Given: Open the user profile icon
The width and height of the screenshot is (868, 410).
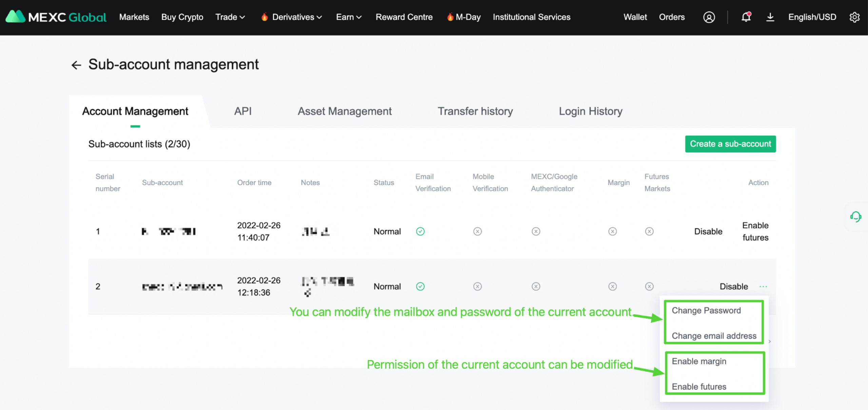Looking at the screenshot, I should (x=709, y=17).
